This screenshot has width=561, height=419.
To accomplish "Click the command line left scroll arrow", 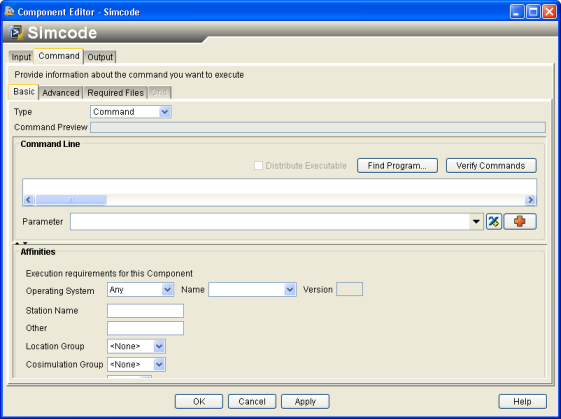I will pos(28,200).
